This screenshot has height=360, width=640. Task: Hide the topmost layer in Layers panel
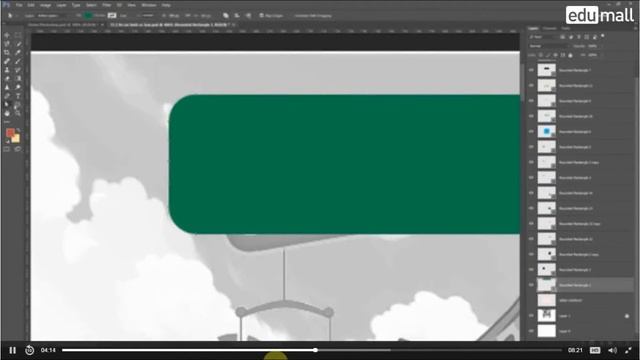click(531, 70)
